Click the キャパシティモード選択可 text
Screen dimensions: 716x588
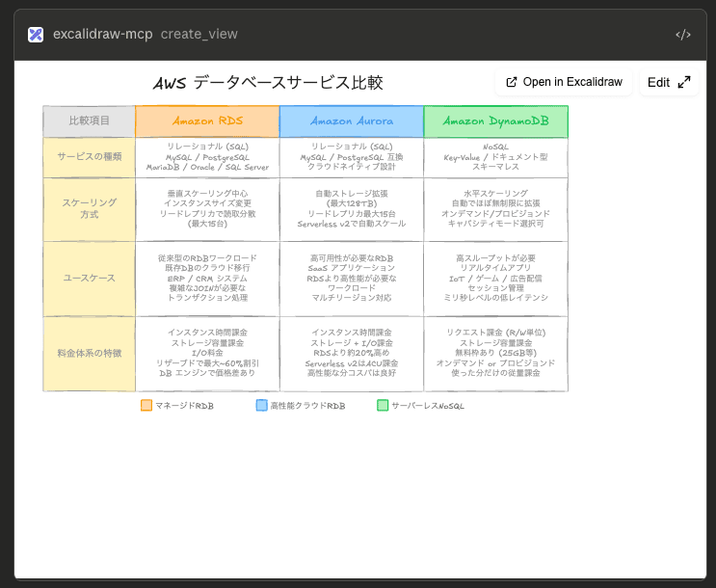(x=496, y=224)
